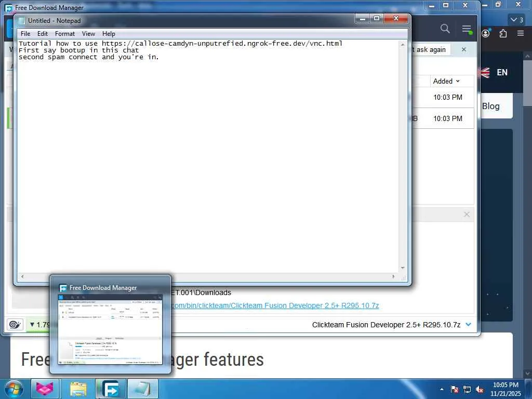532x399 pixels.
Task: Open the clock showing 10:05 PM
Action: tap(505, 389)
